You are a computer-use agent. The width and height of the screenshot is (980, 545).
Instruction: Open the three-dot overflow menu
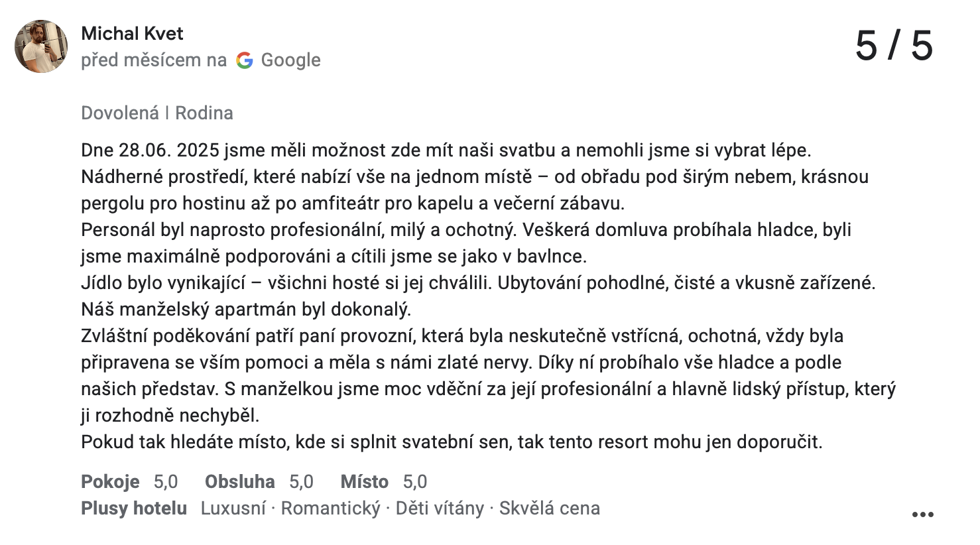922,514
